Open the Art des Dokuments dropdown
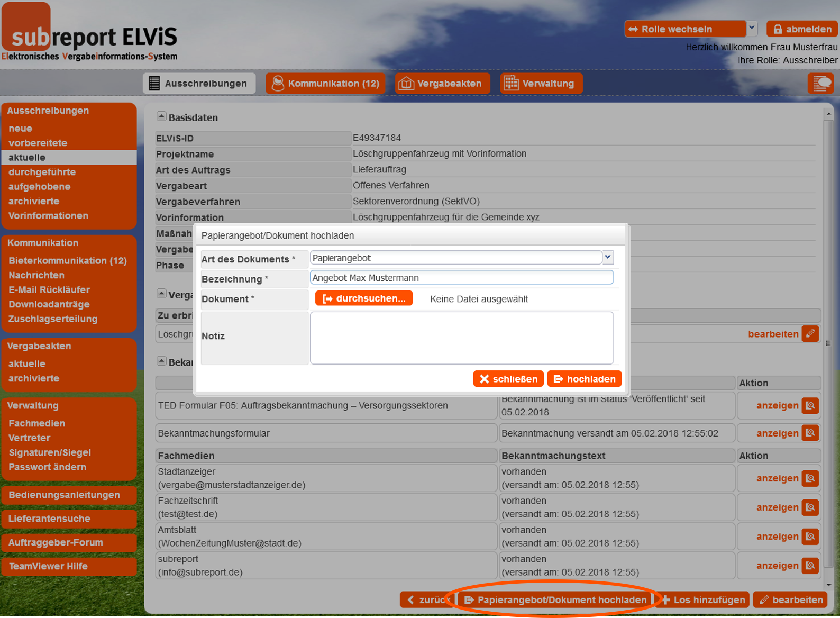The height and width of the screenshot is (618, 840). 608,258
